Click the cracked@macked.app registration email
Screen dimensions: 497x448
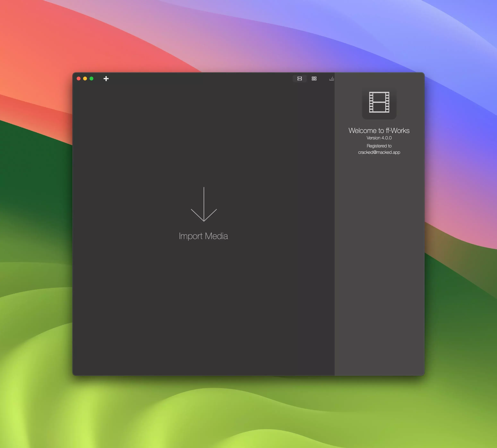pyautogui.click(x=379, y=152)
